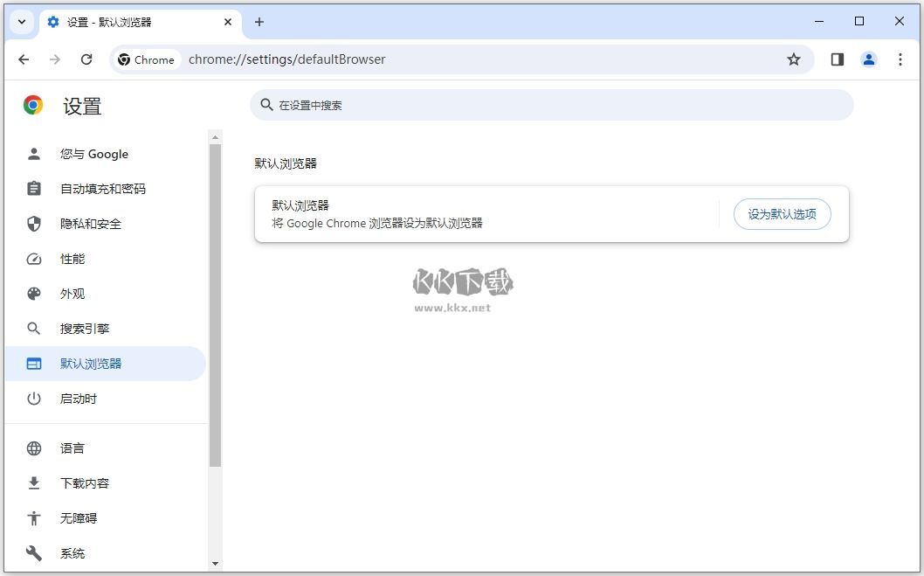Open Autofill and passwords settings icon
This screenshot has width=924, height=576.
point(33,188)
